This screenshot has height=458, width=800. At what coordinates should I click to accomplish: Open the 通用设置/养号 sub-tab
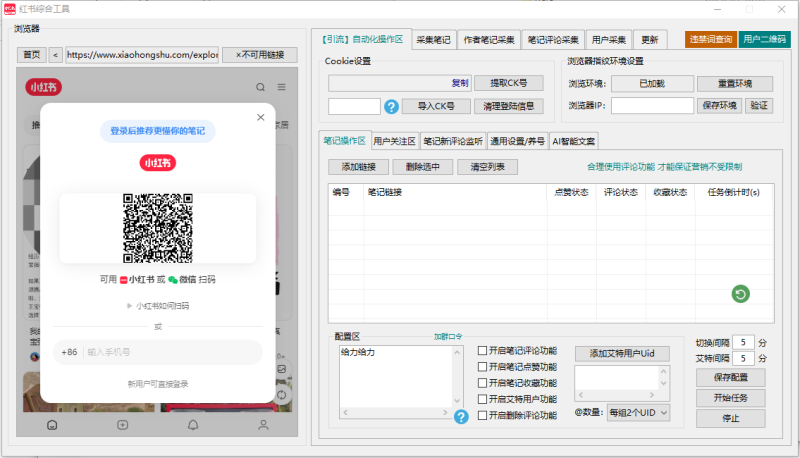point(517,141)
